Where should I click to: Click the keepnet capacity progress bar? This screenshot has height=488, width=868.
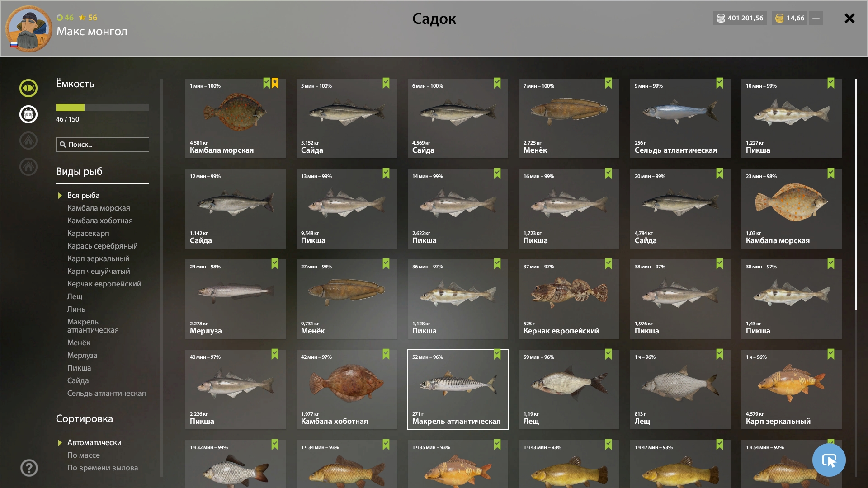pos(103,108)
